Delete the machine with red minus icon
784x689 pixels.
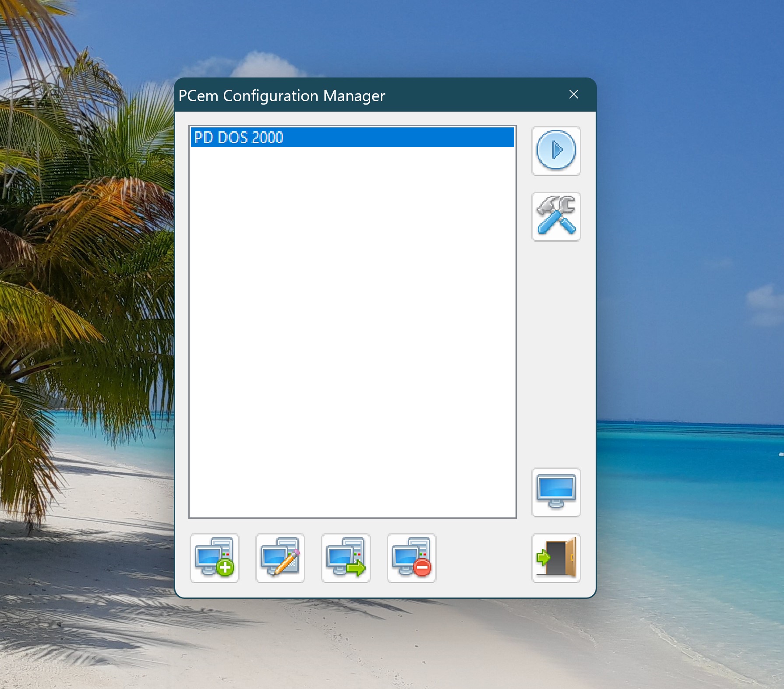point(412,558)
